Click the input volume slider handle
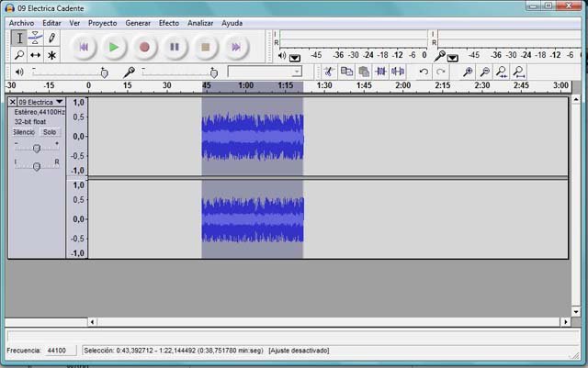 [x=214, y=72]
